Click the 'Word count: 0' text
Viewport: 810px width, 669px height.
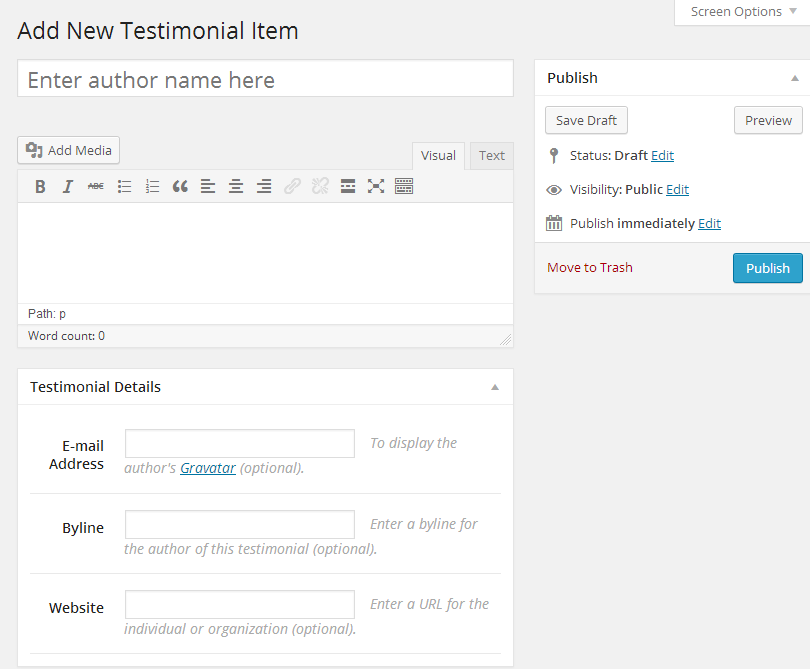coord(66,336)
